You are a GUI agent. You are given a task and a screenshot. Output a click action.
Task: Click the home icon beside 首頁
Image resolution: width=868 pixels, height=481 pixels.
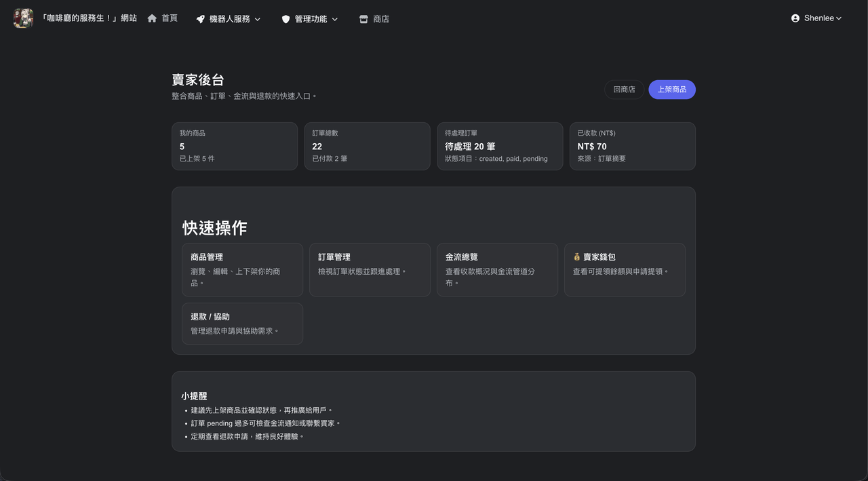pyautogui.click(x=152, y=18)
